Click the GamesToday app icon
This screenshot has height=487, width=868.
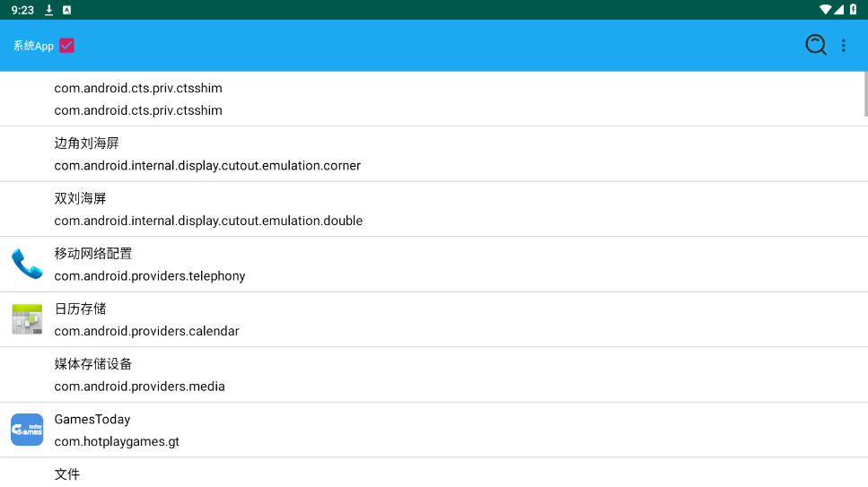(27, 430)
